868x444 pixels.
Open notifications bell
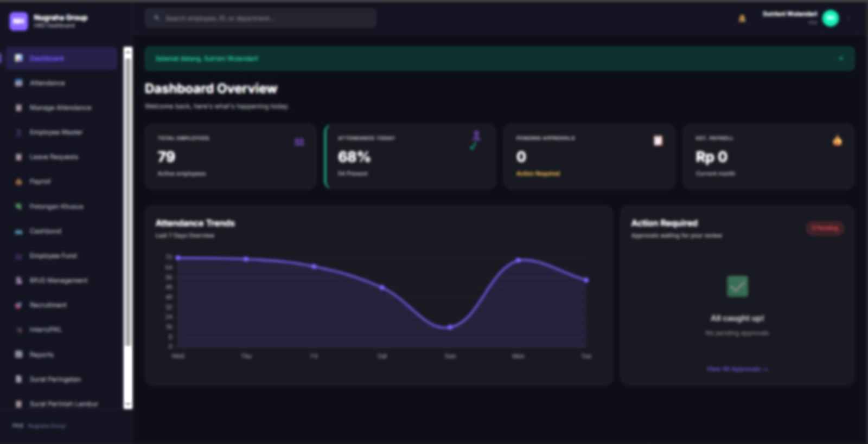[742, 18]
